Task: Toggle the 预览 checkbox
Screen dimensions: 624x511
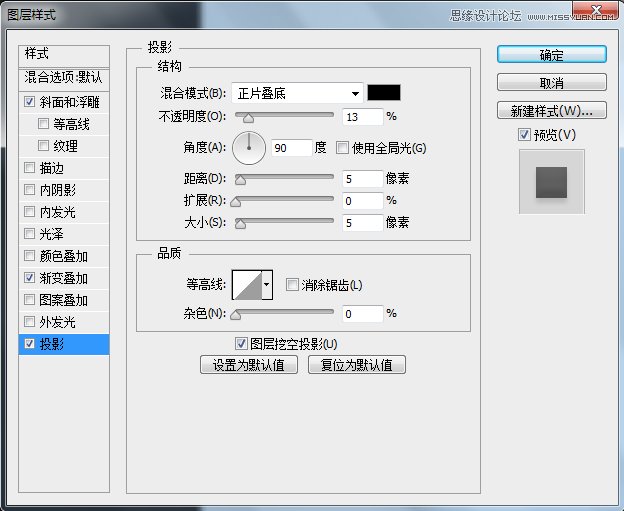Action: pos(524,135)
